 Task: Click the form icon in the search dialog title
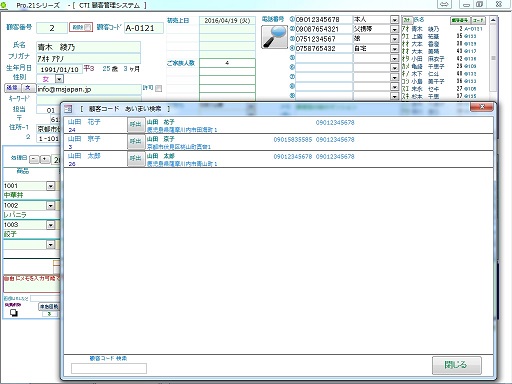pyautogui.click(x=68, y=109)
